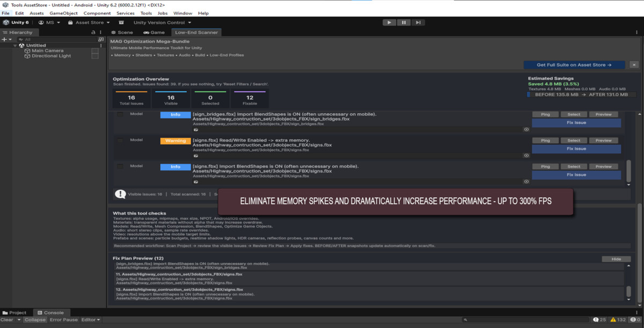Click Select for sign_bridges.fbx issue
The width and height of the screenshot is (644, 328).
[x=574, y=114]
